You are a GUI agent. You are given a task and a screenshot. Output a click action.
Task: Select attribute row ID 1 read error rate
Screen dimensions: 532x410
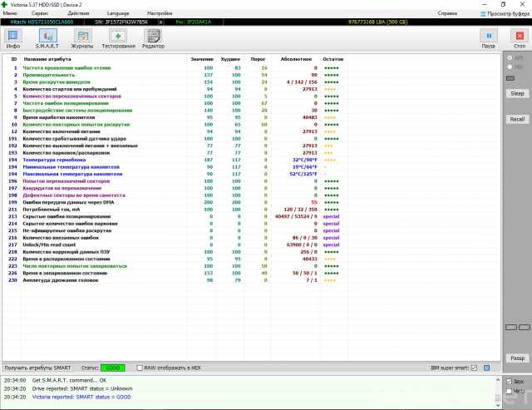pos(175,68)
